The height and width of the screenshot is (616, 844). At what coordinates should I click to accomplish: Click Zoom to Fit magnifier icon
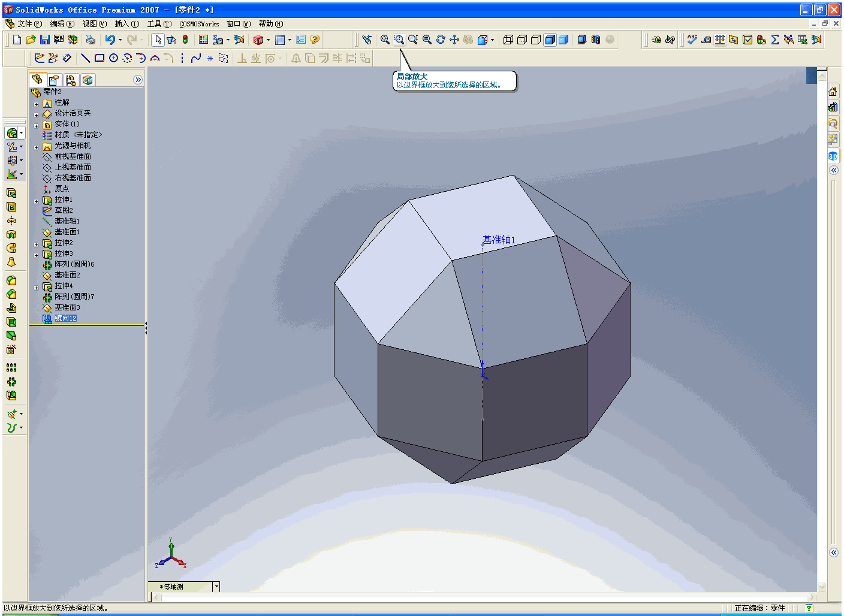pos(385,40)
